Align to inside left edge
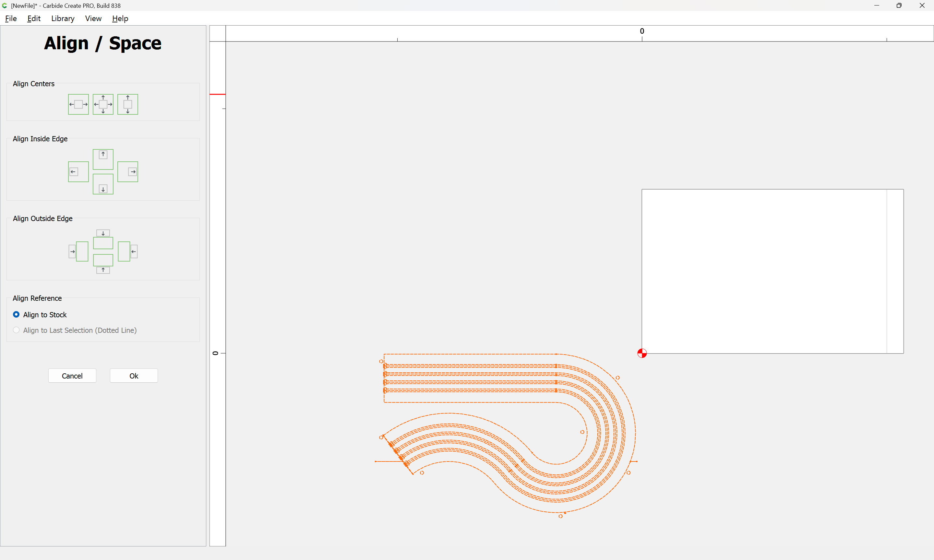This screenshot has width=934, height=560. click(x=78, y=172)
